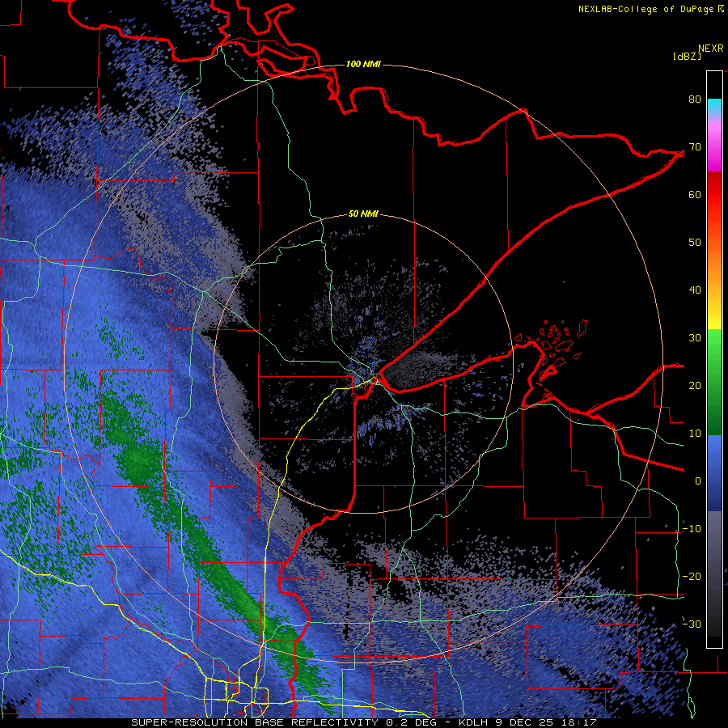Click the -20 value on the dBZ scale
728x728 pixels.
(x=692, y=576)
